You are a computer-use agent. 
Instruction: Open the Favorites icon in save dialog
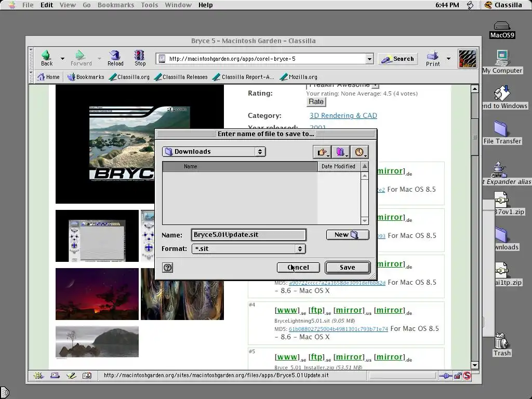coord(341,152)
